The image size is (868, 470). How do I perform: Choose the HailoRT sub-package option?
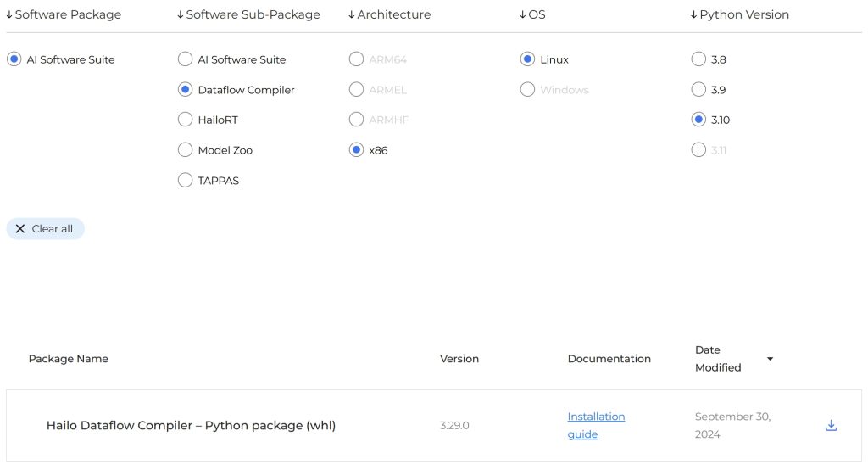point(185,120)
